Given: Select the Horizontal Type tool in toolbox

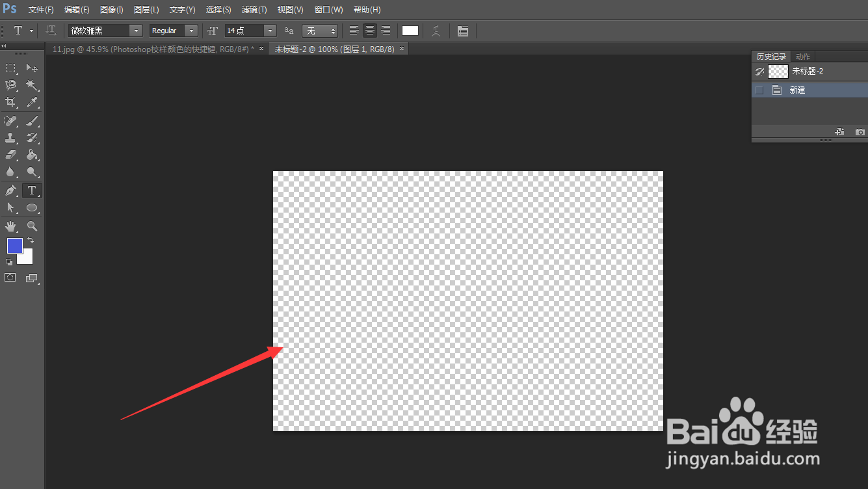Looking at the screenshot, I should point(31,191).
